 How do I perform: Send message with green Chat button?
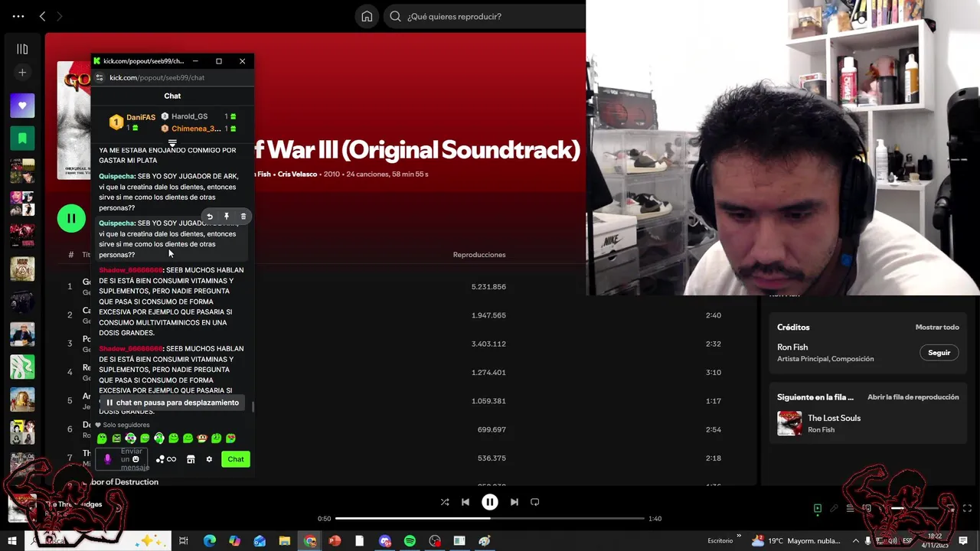pos(235,459)
